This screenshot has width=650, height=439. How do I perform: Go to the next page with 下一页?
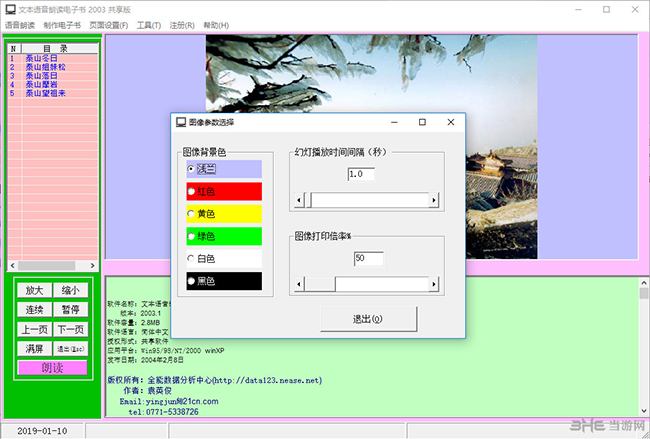coord(70,330)
